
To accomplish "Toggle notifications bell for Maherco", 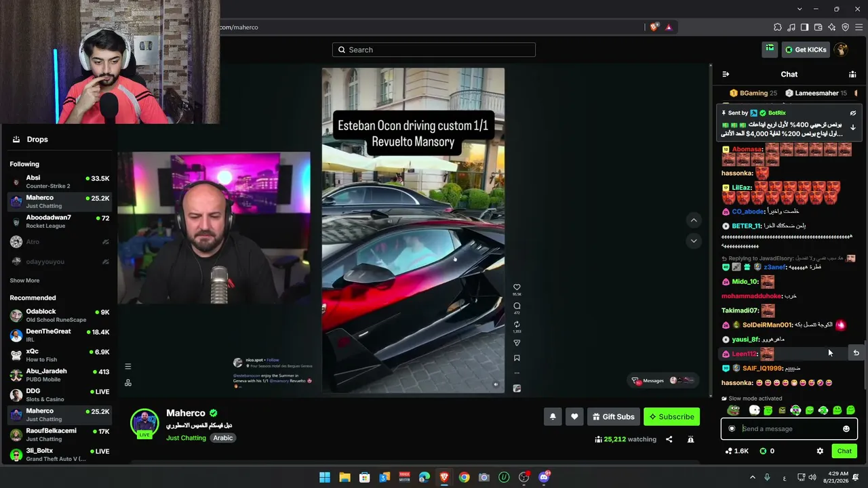I will pyautogui.click(x=553, y=417).
